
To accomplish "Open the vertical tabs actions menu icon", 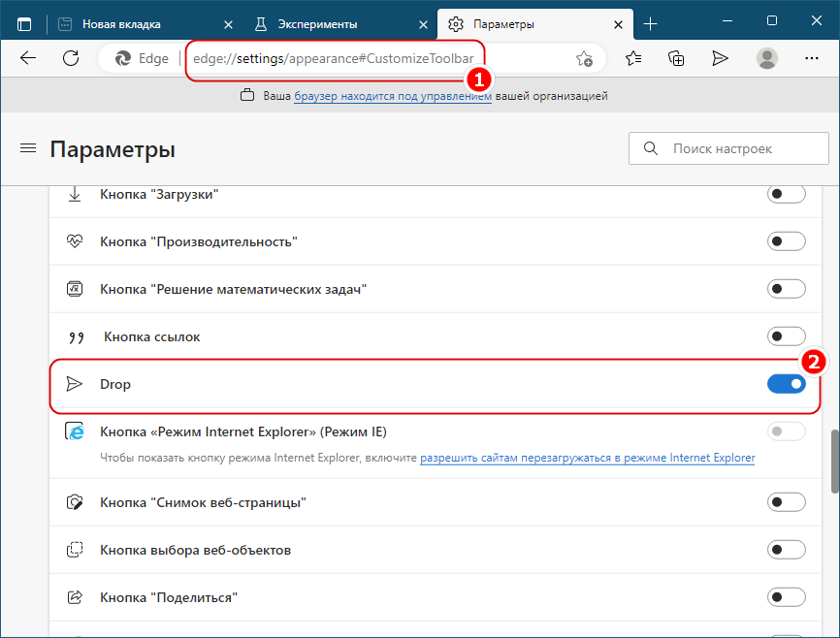I will click(24, 24).
